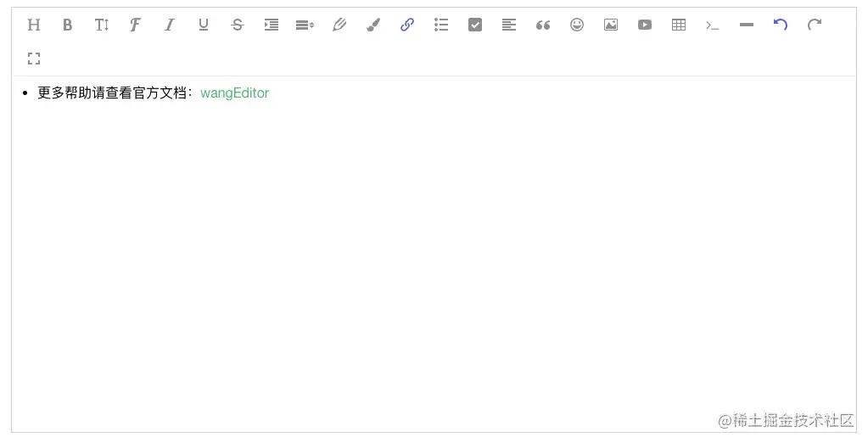
Task: Insert a table
Action: pyautogui.click(x=679, y=25)
